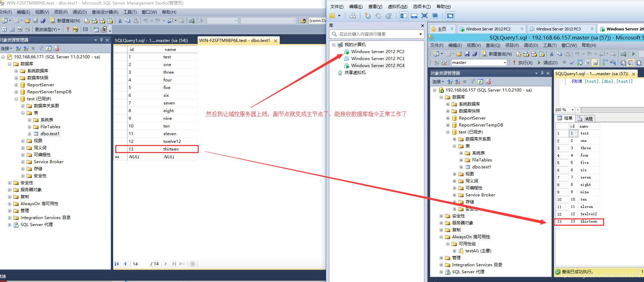The image size is (644, 282).
Task: Open Change Type dropdown in left SSMS
Action: (47, 29)
